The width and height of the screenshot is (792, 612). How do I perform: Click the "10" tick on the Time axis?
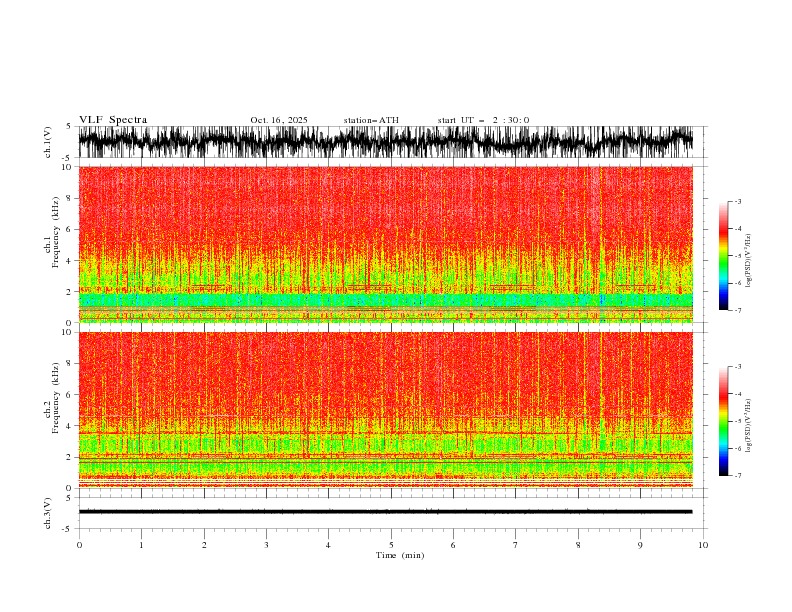[x=703, y=545]
